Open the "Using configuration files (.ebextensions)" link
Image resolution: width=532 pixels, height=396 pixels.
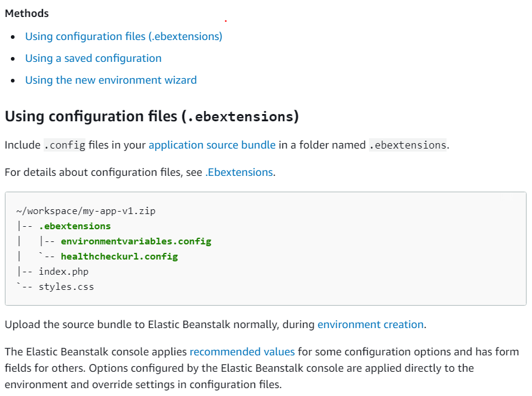coord(124,36)
